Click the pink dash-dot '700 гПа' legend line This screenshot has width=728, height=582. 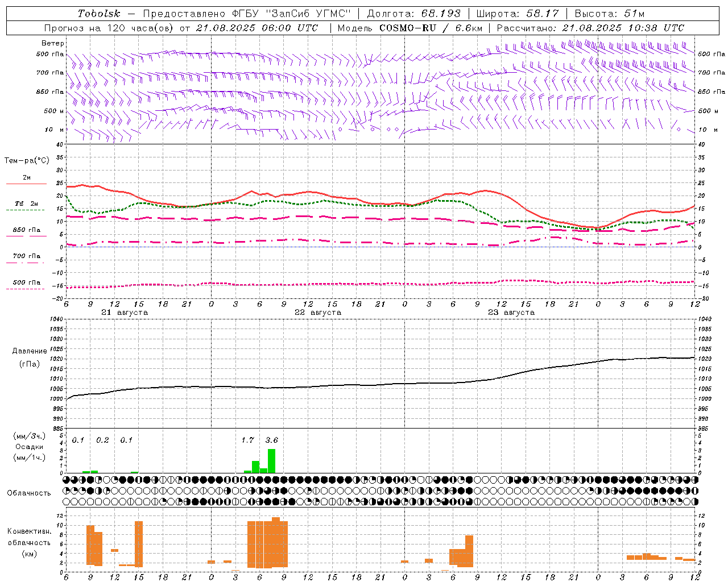coord(25,263)
